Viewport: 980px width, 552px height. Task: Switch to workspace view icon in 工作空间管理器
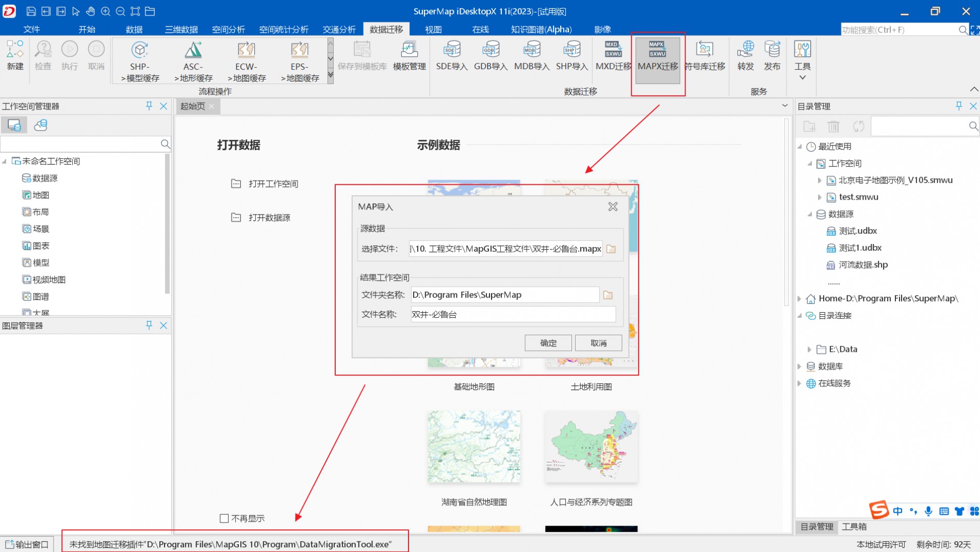(x=14, y=125)
